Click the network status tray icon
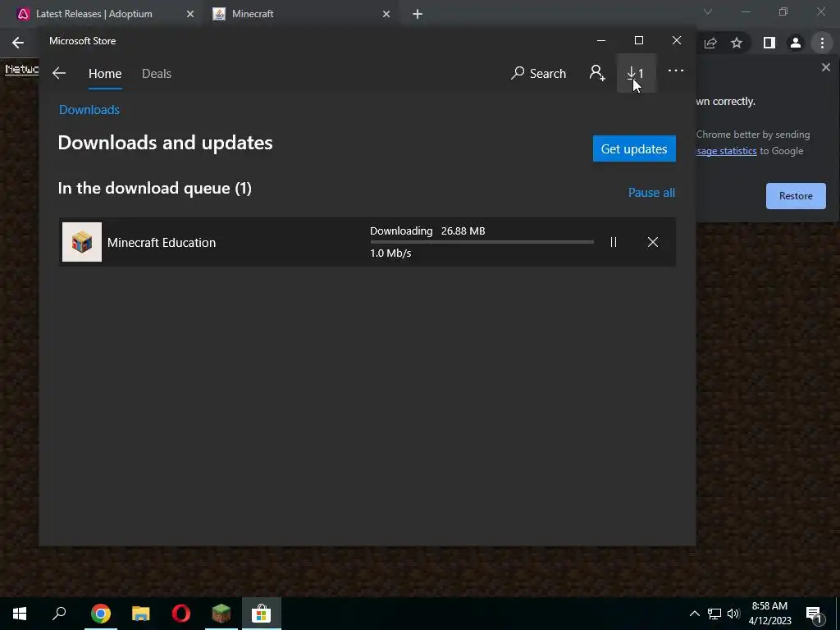The width and height of the screenshot is (840, 630). pos(714,614)
